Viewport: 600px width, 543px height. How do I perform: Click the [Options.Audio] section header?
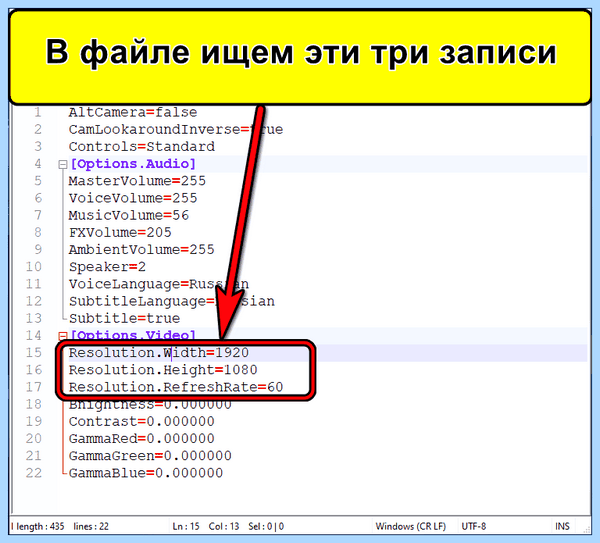tap(133, 164)
